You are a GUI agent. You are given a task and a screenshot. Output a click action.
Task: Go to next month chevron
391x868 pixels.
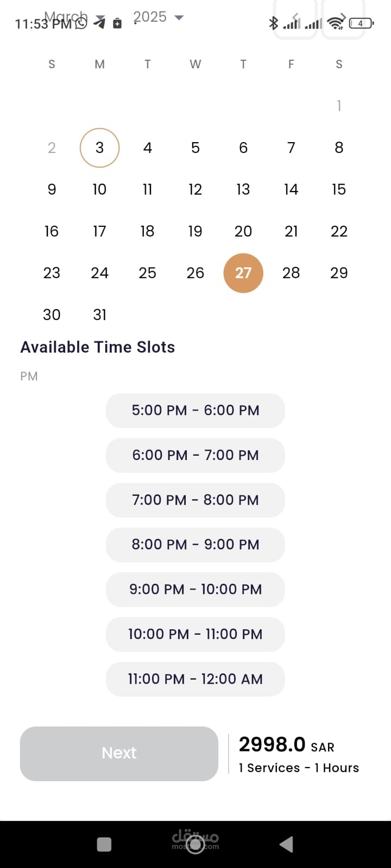(343, 18)
